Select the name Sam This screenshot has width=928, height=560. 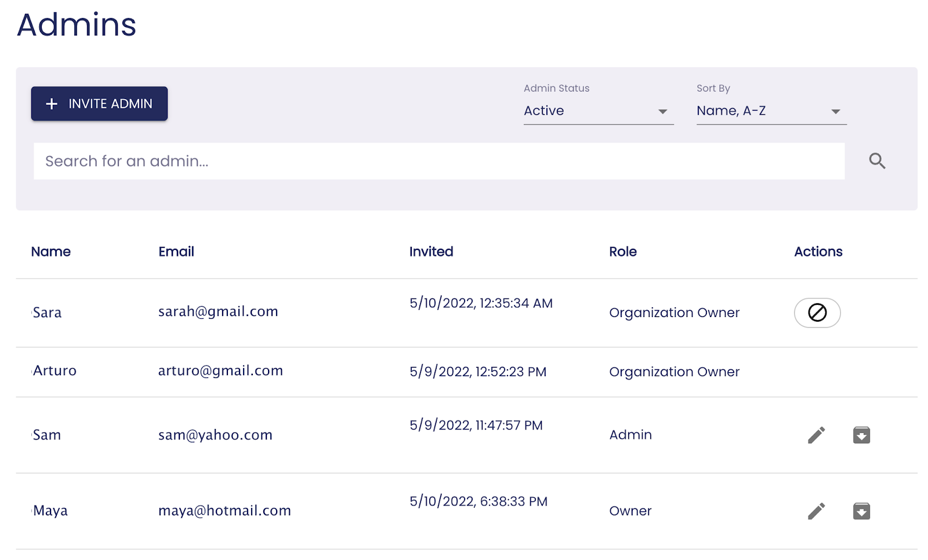46,435
